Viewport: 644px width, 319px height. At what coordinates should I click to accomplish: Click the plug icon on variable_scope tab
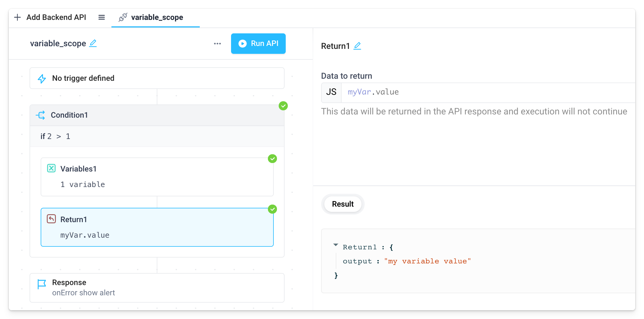[123, 17]
